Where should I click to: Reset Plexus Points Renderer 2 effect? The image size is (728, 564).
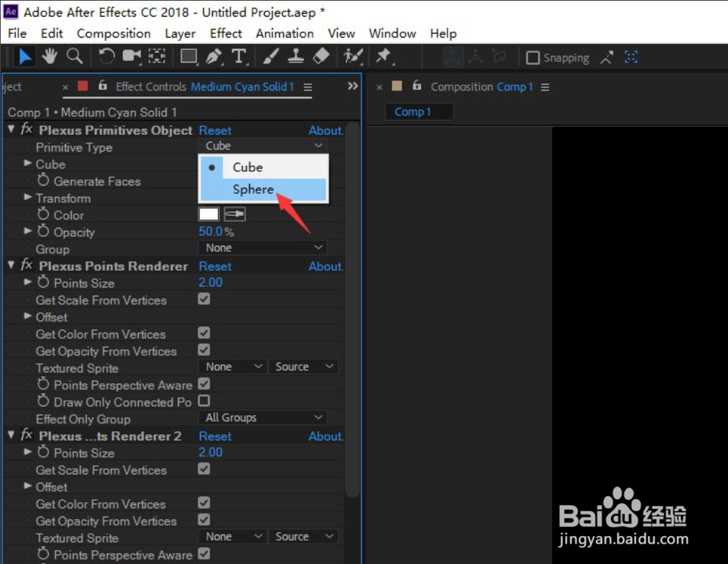click(215, 437)
